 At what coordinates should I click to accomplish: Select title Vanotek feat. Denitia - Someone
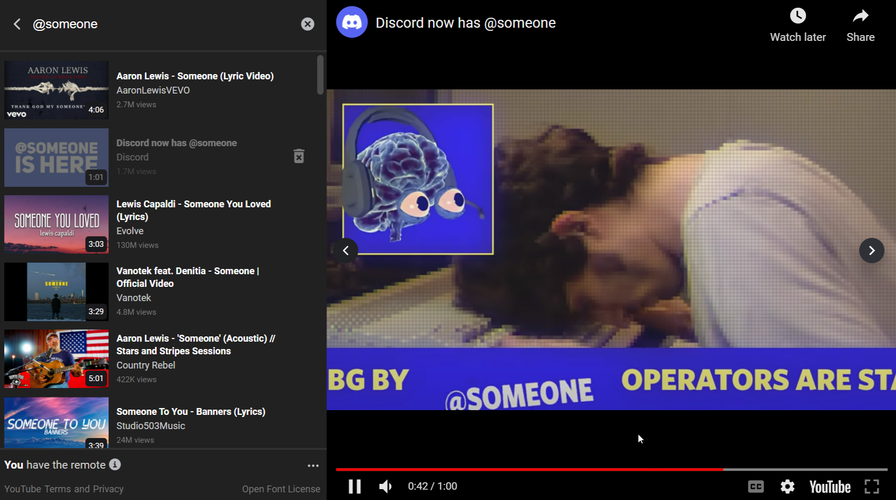(x=187, y=277)
